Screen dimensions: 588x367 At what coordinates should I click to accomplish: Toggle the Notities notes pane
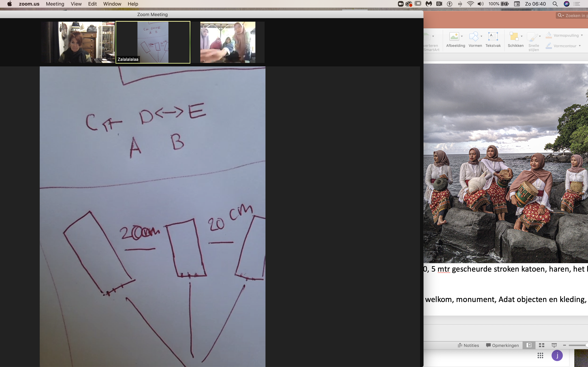tap(468, 345)
